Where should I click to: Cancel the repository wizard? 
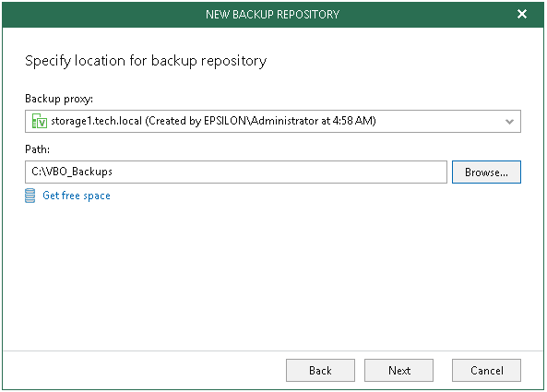click(486, 371)
